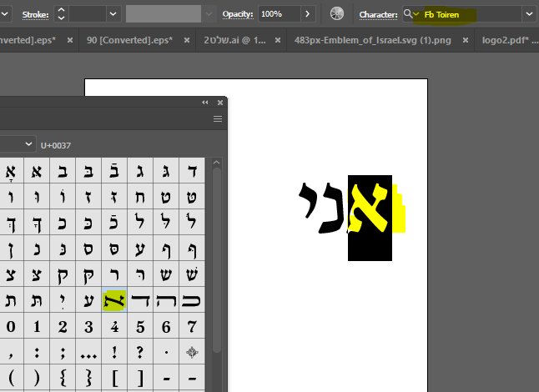
Task: Select the Dalet glyph in first row
Action: click(x=192, y=170)
